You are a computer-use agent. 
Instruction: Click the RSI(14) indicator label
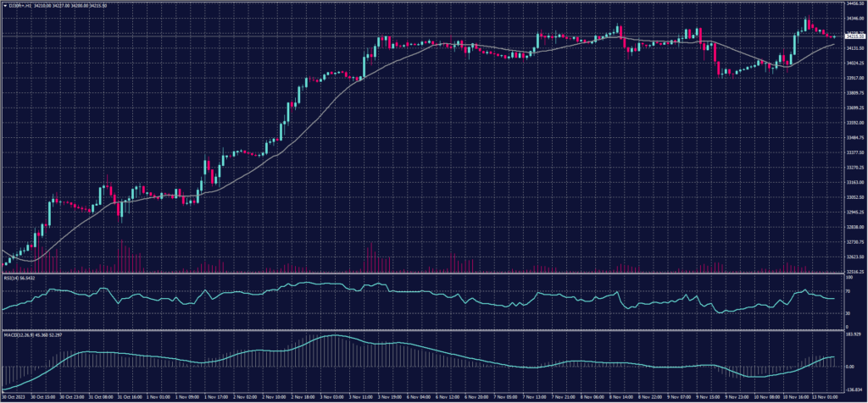(12, 277)
